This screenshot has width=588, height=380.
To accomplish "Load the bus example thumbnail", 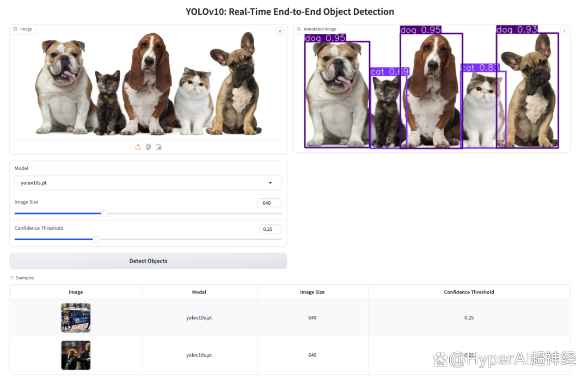I will (76, 318).
